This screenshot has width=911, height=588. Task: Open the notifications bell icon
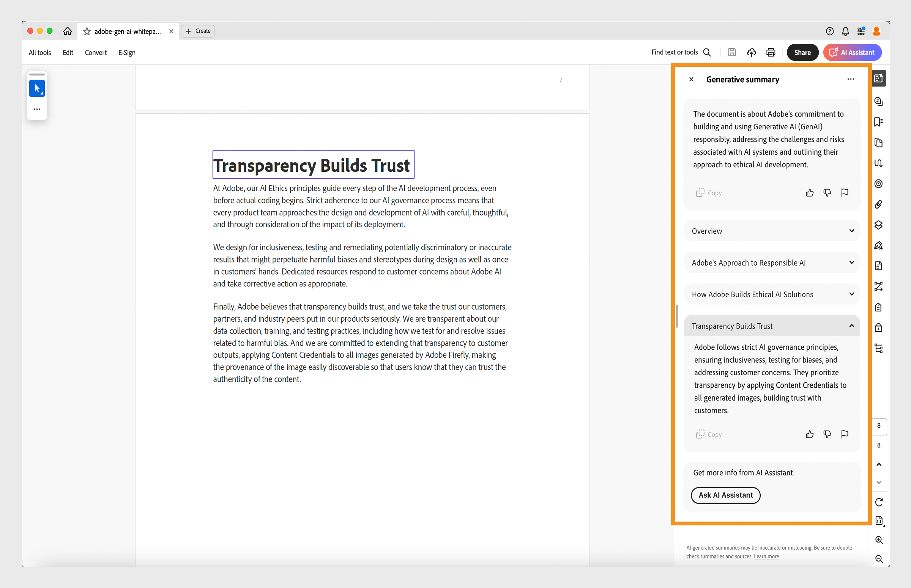845,31
